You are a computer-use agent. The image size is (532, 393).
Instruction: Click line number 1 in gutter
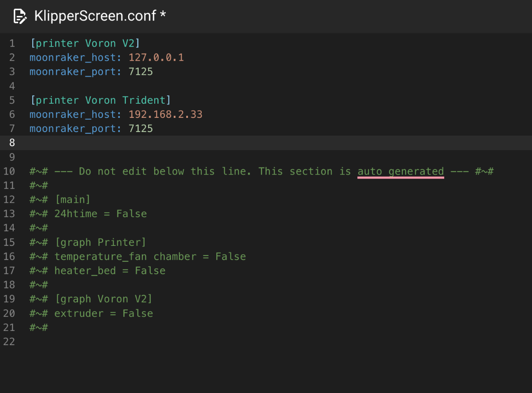coord(12,43)
